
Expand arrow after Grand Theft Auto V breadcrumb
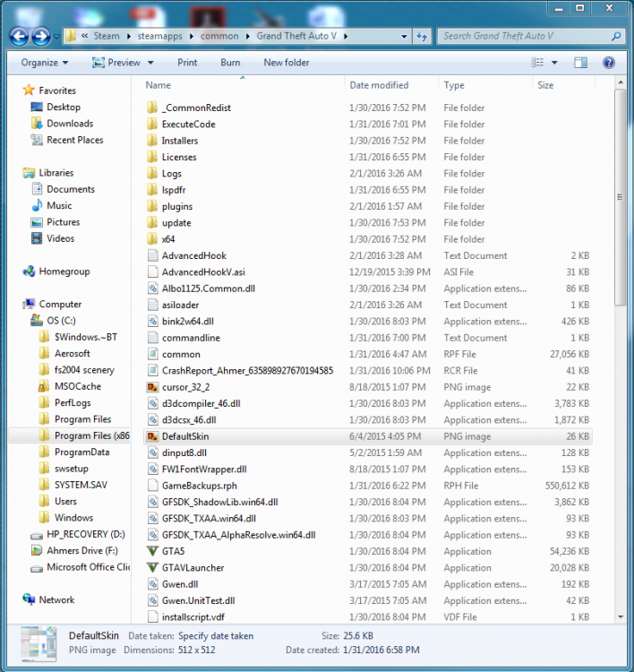pos(346,37)
